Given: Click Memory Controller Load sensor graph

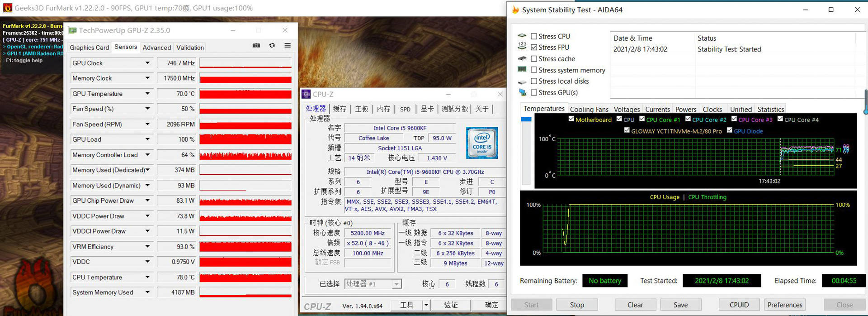Looking at the screenshot, I should click(x=245, y=154).
